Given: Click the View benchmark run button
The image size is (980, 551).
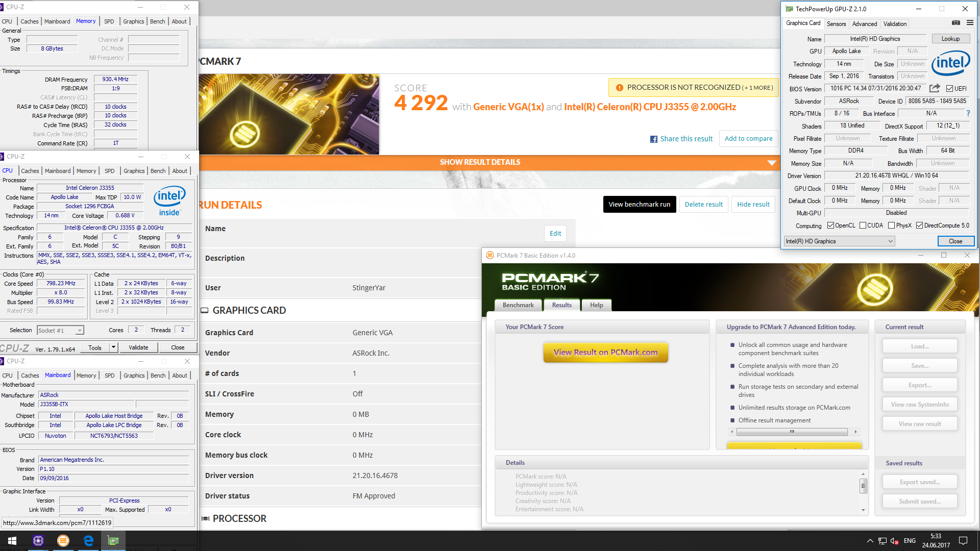Looking at the screenshot, I should (640, 204).
